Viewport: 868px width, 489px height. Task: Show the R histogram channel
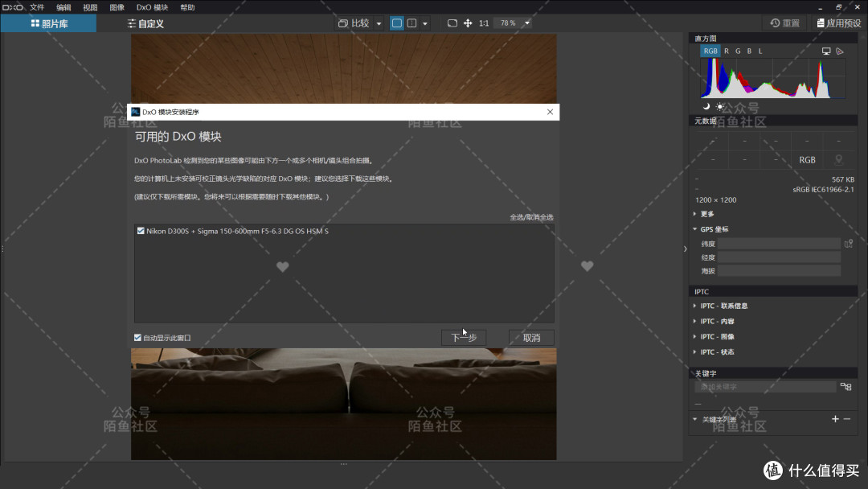pos(727,51)
